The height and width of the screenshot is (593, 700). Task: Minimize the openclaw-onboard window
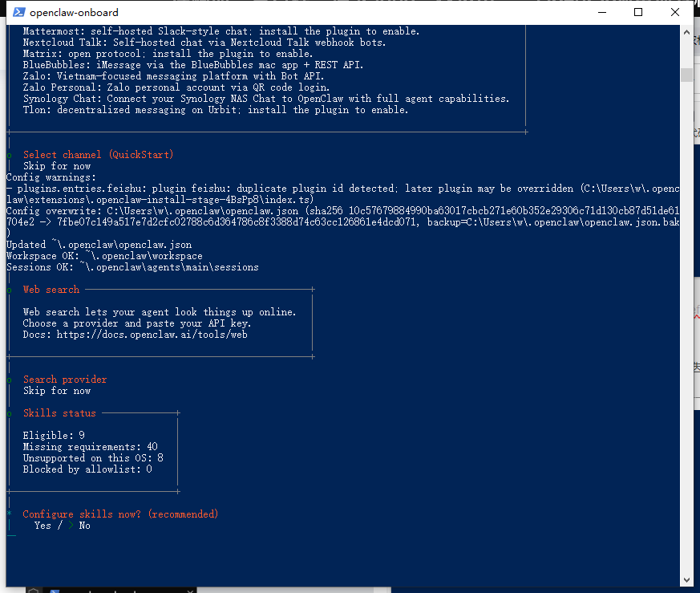tap(602, 12)
